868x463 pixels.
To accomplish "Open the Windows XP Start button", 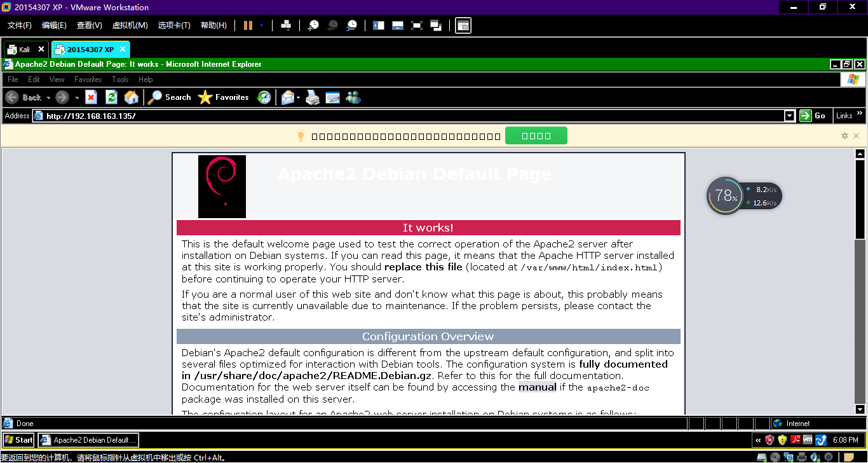I will point(18,440).
